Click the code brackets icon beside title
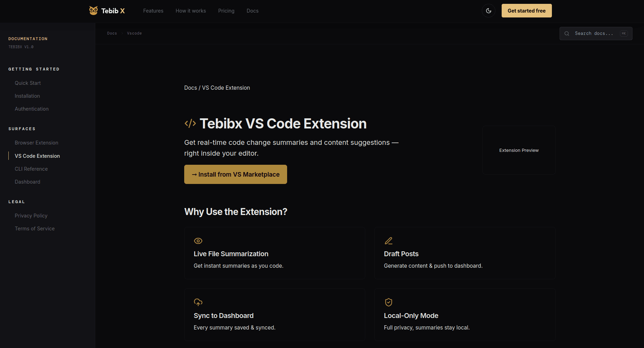Image resolution: width=644 pixels, height=348 pixels. (190, 124)
